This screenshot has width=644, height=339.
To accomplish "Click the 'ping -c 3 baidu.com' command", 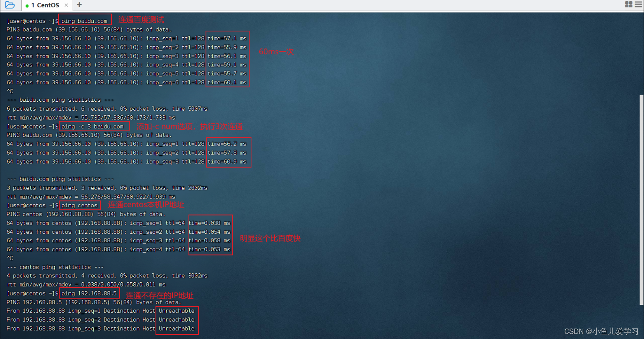I will coord(92,127).
